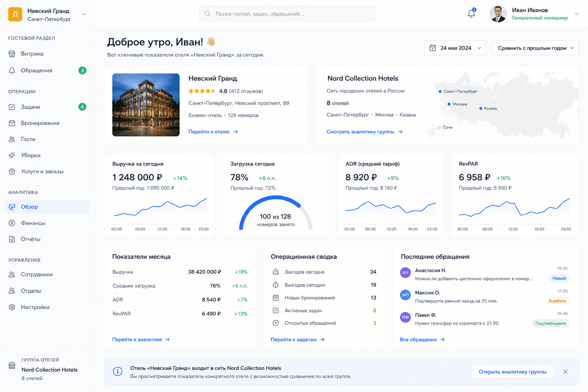Click the Обзор analytics icon
Screen dimensions: 588x392
pyautogui.click(x=12, y=207)
